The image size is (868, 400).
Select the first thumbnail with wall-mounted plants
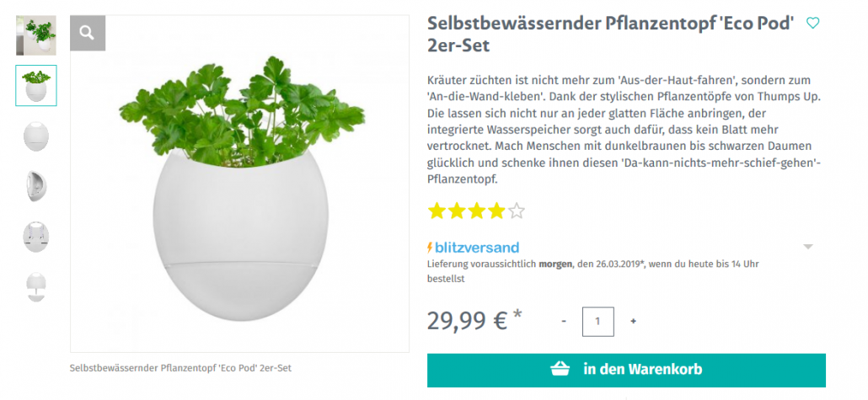click(x=36, y=35)
